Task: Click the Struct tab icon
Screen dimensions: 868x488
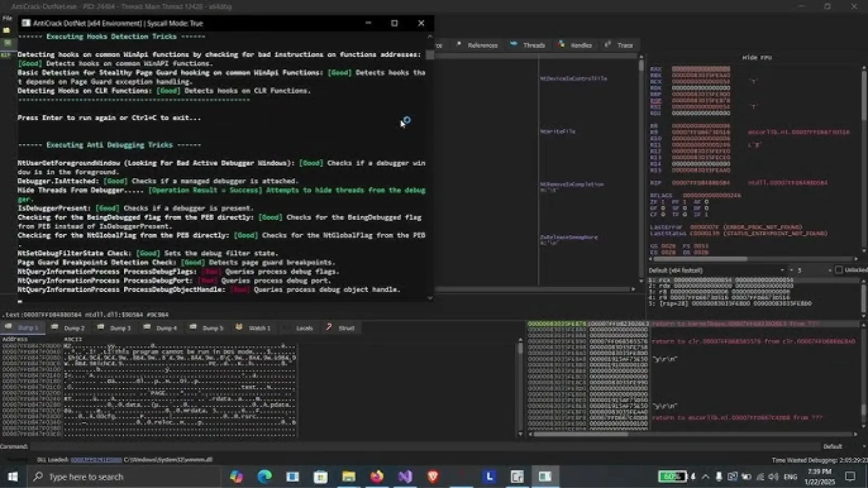Action: point(329,328)
